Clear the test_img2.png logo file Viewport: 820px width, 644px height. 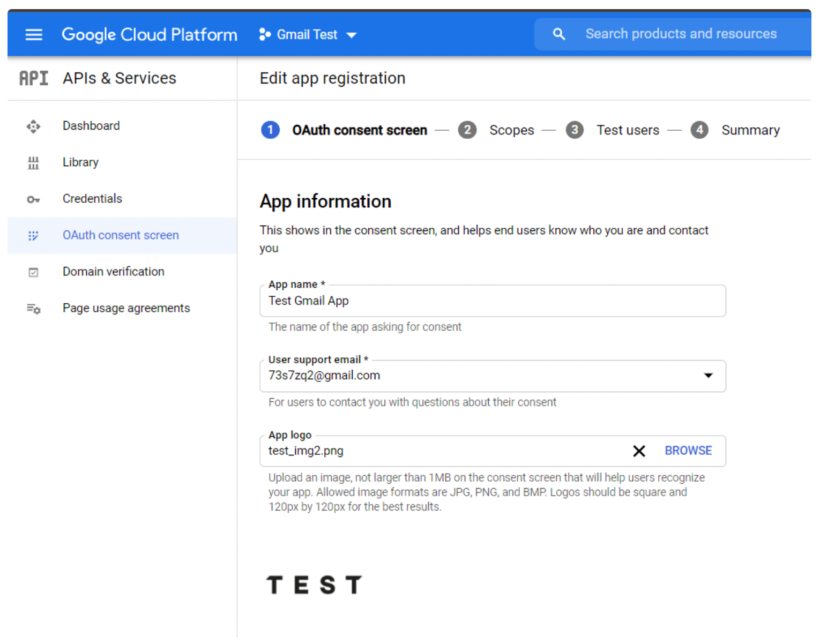639,451
